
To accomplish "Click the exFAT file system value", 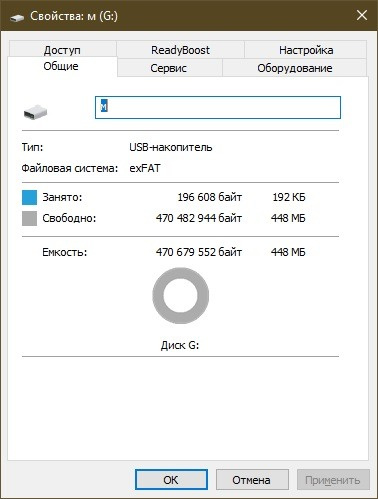I will click(x=145, y=168).
